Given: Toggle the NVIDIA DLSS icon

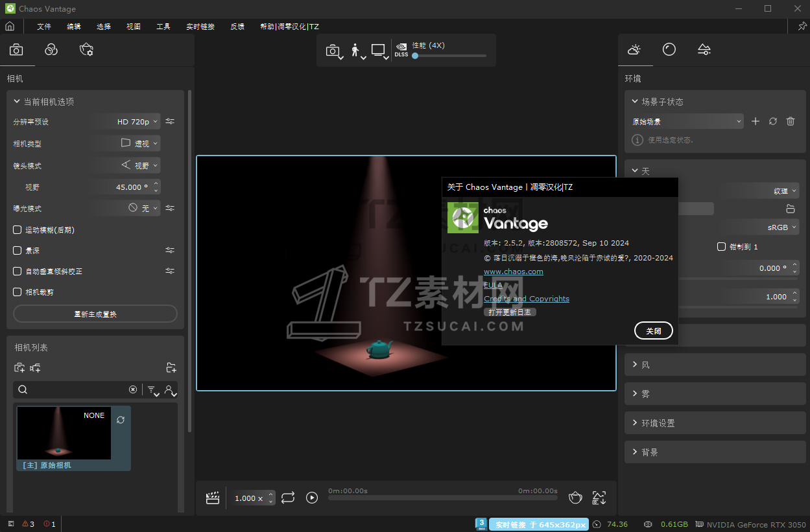Looking at the screenshot, I should [x=401, y=50].
